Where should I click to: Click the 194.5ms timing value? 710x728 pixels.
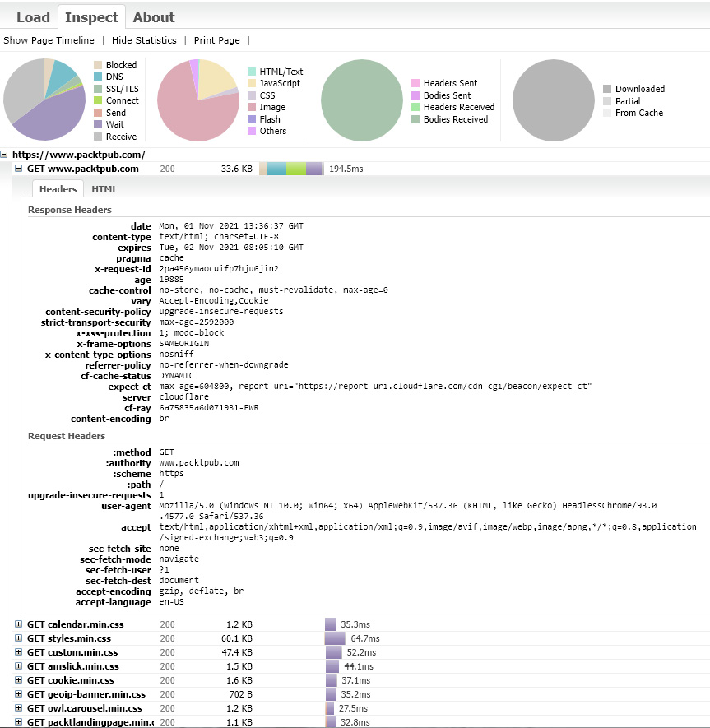(346, 169)
